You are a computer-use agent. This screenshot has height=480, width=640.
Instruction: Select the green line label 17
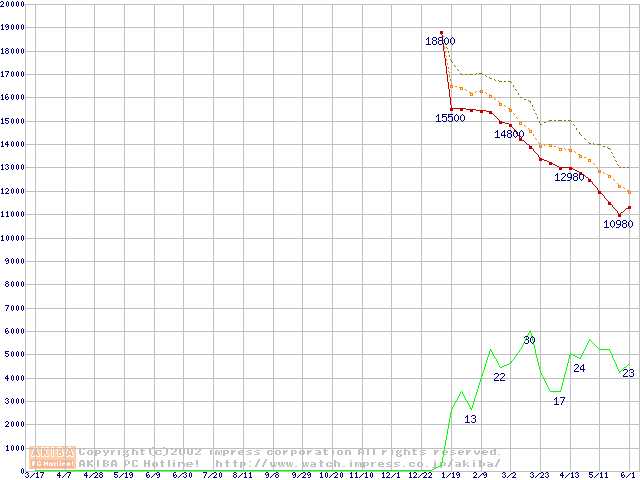[559, 401]
